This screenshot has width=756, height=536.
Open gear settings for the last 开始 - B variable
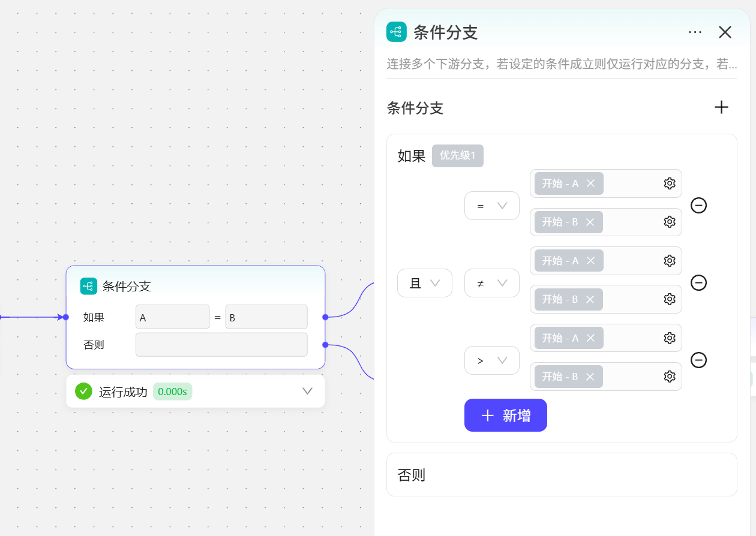coord(670,377)
